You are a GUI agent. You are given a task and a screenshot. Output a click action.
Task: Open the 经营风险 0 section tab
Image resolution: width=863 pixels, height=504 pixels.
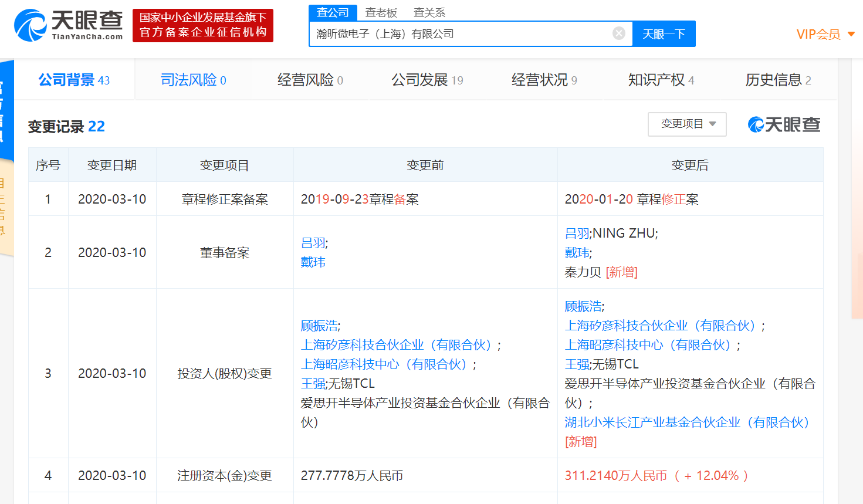[x=310, y=80]
